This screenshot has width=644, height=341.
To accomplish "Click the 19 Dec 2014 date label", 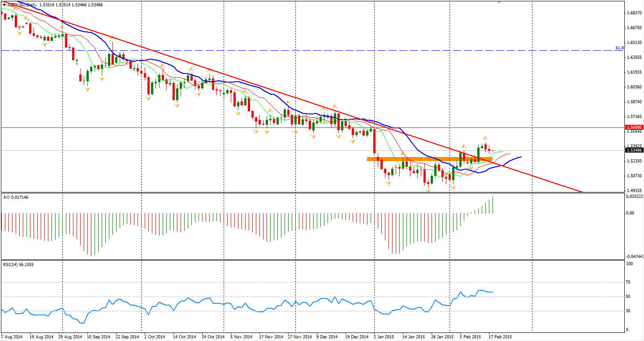I will pyautogui.click(x=357, y=336).
